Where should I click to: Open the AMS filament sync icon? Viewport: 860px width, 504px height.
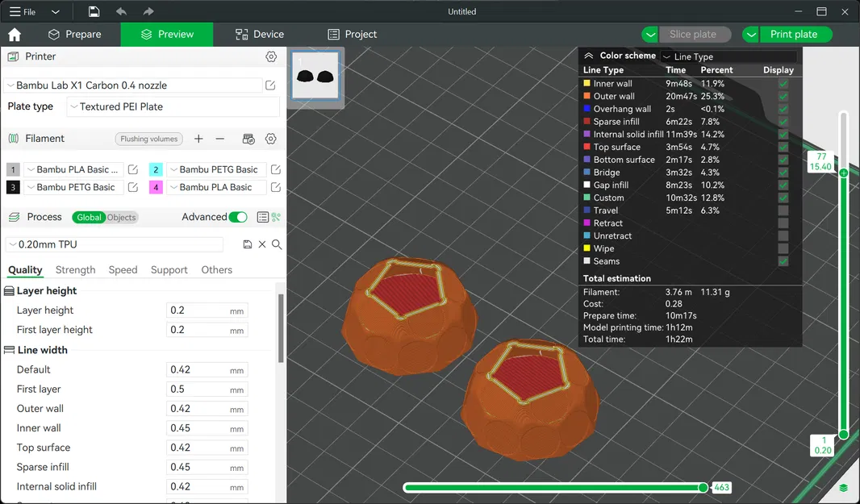pos(248,139)
